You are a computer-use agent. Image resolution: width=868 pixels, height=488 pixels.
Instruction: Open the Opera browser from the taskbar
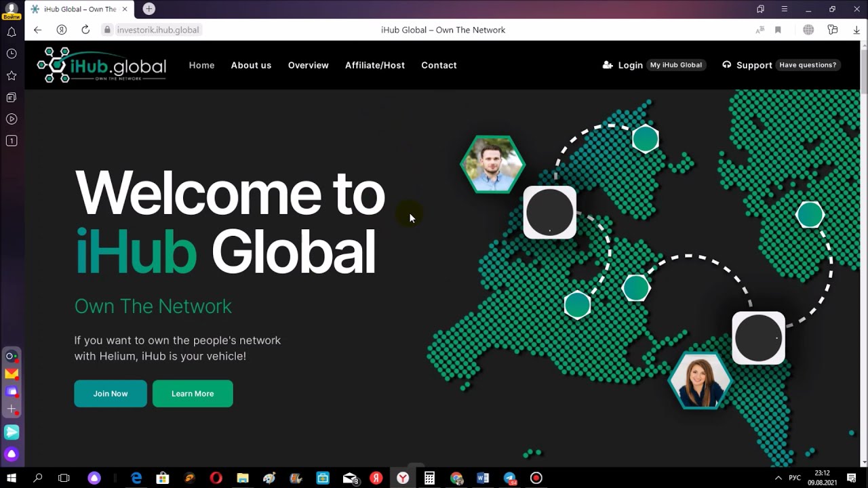tap(216, 478)
